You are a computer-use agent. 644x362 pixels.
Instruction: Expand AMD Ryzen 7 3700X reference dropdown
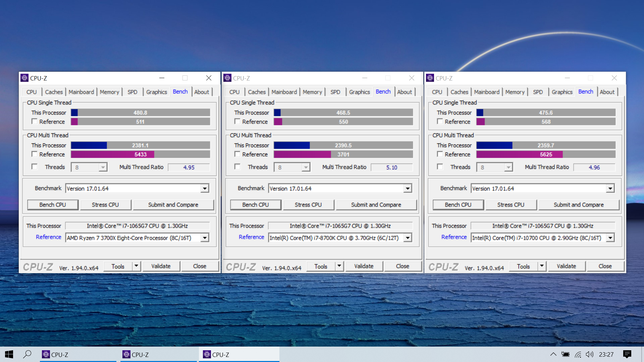pyautogui.click(x=205, y=238)
